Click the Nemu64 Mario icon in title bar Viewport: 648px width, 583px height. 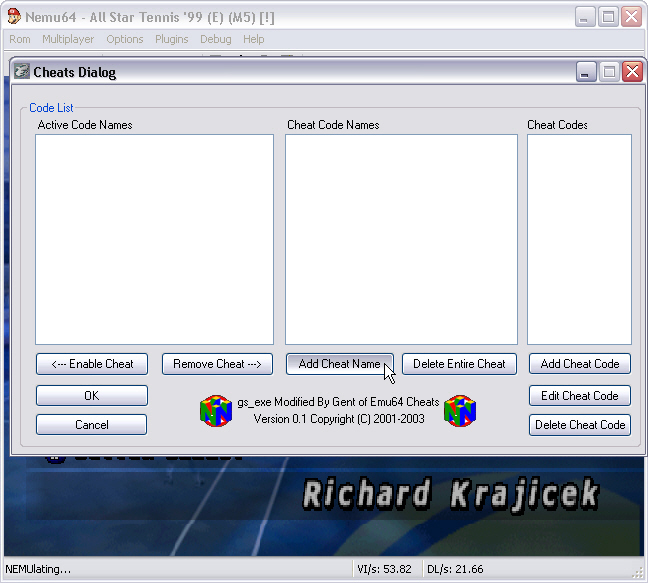pyautogui.click(x=14, y=17)
